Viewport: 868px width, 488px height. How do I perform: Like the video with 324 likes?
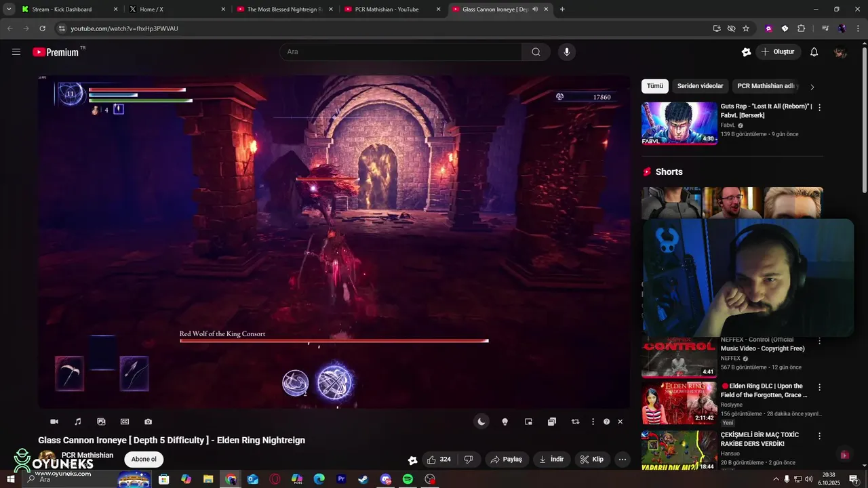[438, 460]
